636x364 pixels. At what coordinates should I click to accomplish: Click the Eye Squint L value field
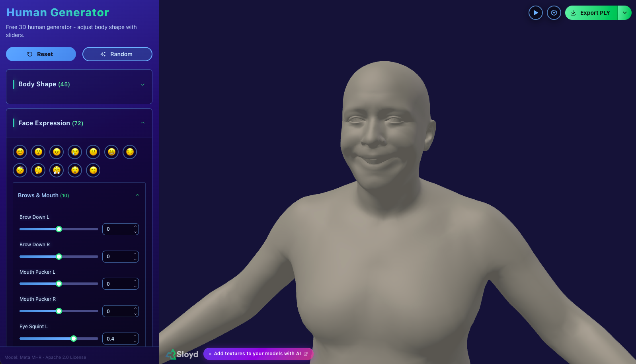[x=117, y=339]
